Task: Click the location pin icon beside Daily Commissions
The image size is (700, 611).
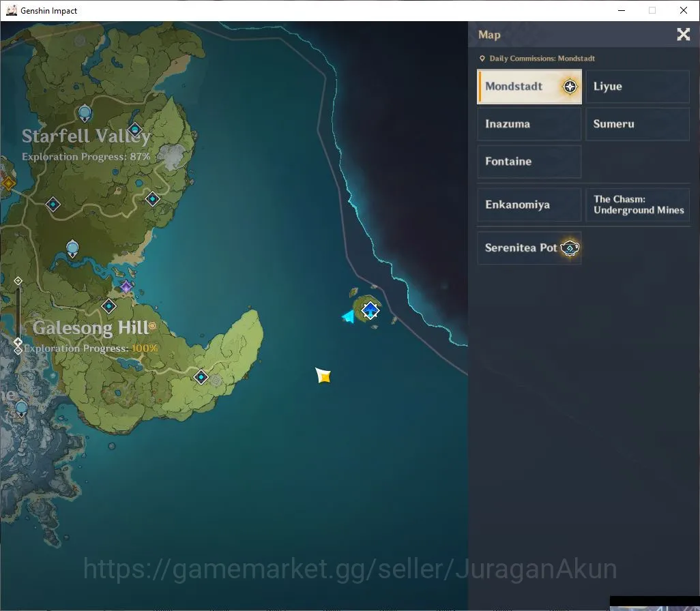Action: pos(482,59)
